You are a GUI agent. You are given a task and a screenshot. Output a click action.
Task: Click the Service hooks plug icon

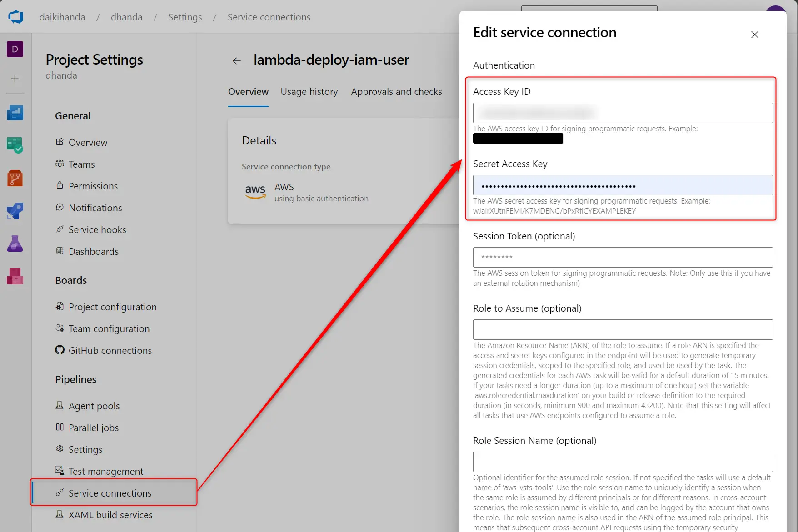(x=60, y=229)
